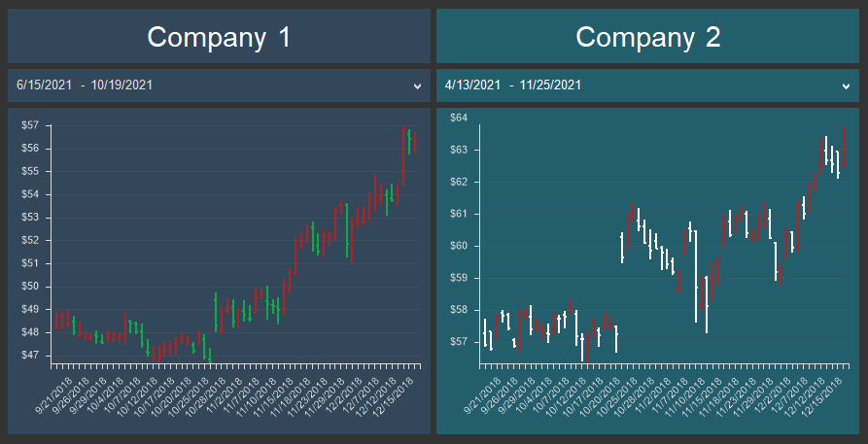Viewport: 868px width, 444px height.
Task: Select the Company 2 header title
Action: coord(648,37)
